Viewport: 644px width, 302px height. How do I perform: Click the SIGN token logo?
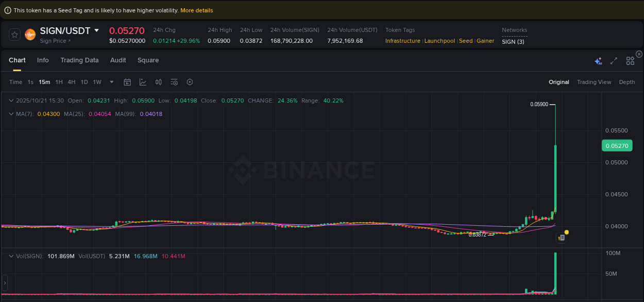pyautogui.click(x=30, y=35)
